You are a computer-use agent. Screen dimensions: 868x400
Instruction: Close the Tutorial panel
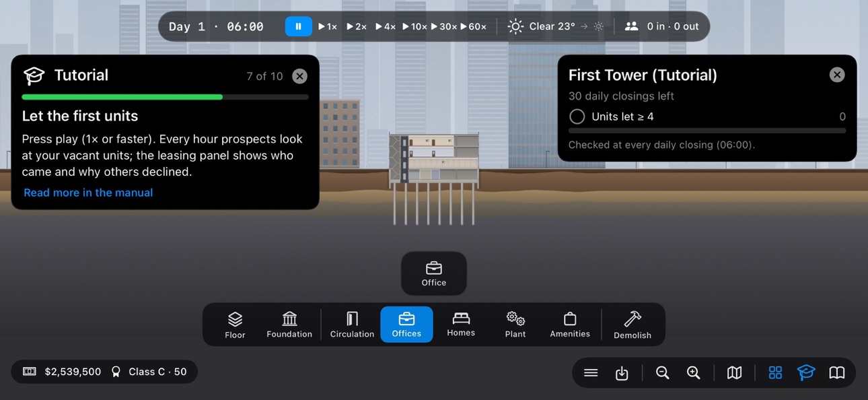click(x=300, y=76)
